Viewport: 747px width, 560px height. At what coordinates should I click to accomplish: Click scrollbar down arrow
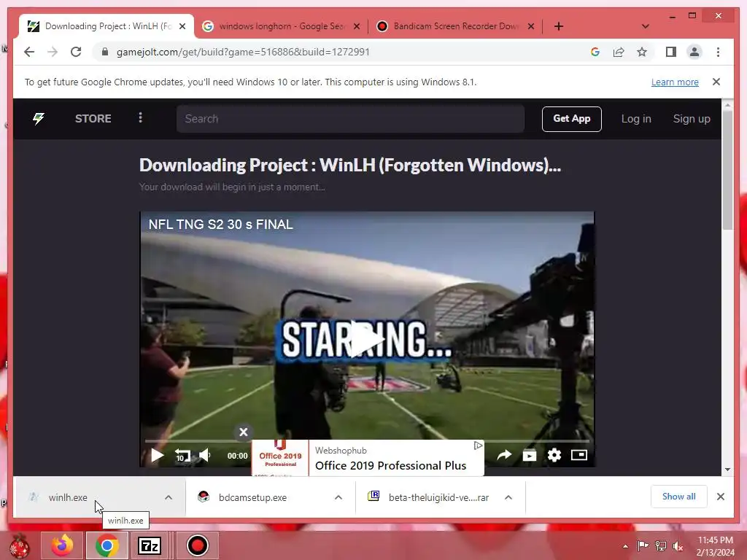pos(727,470)
